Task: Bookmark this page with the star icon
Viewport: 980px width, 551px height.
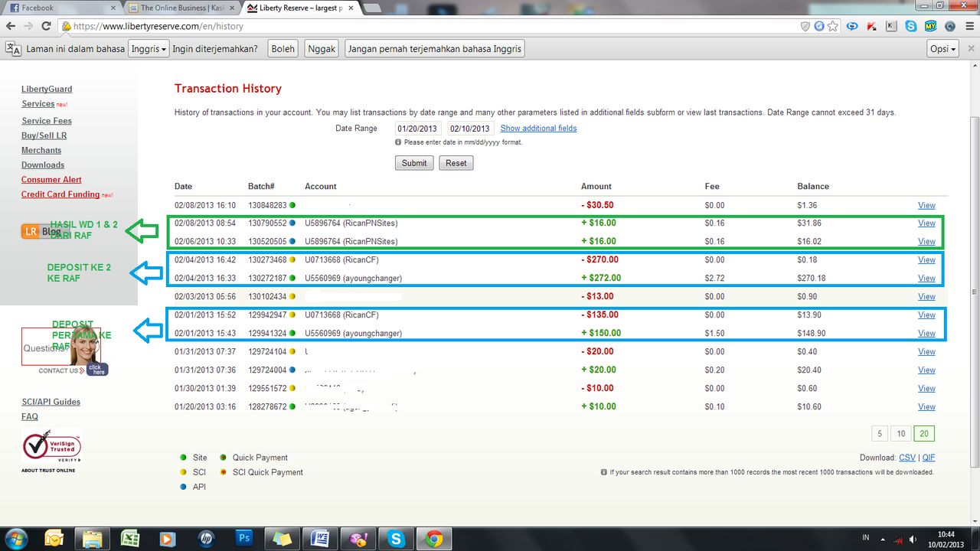Action: 832,26
